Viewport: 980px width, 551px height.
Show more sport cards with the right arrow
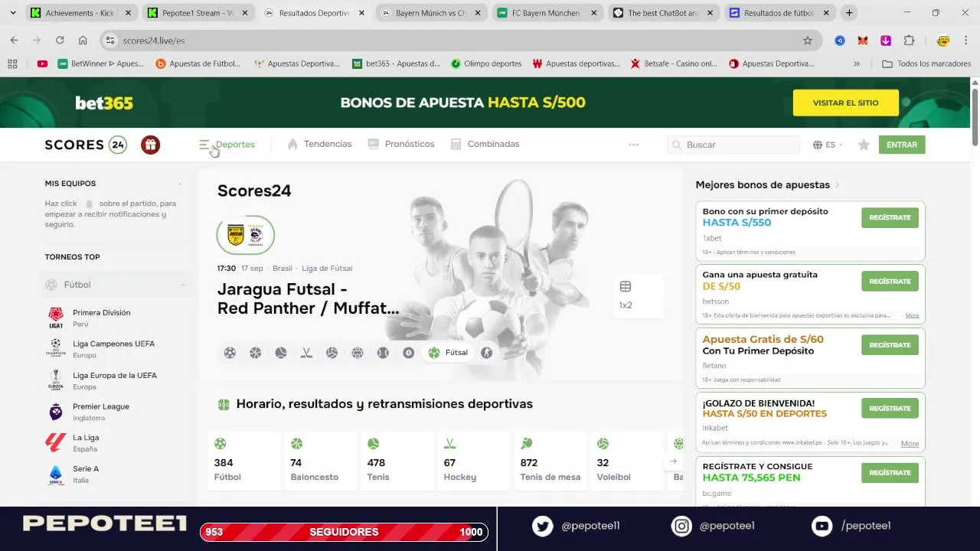pos(673,461)
